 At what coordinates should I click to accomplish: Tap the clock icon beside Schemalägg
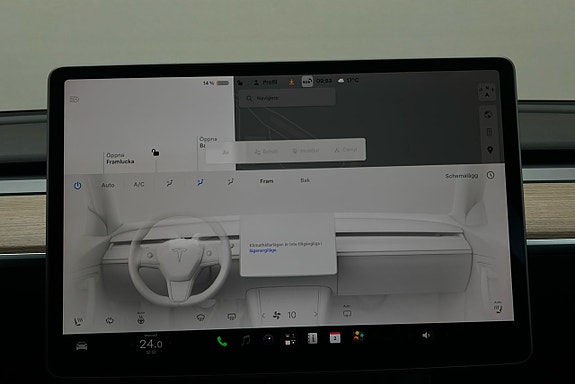tap(490, 175)
